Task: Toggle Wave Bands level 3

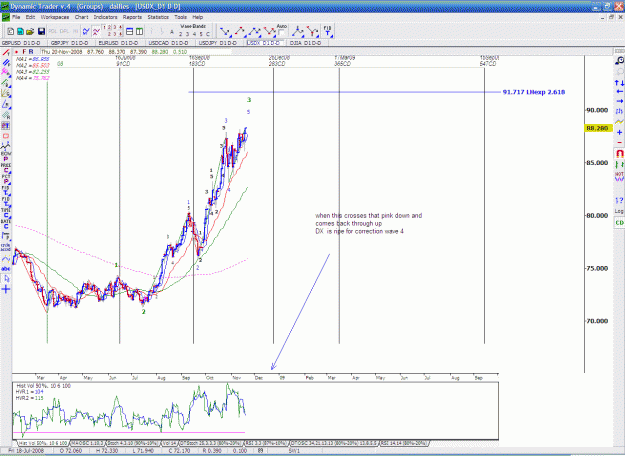Action: tap(187, 34)
